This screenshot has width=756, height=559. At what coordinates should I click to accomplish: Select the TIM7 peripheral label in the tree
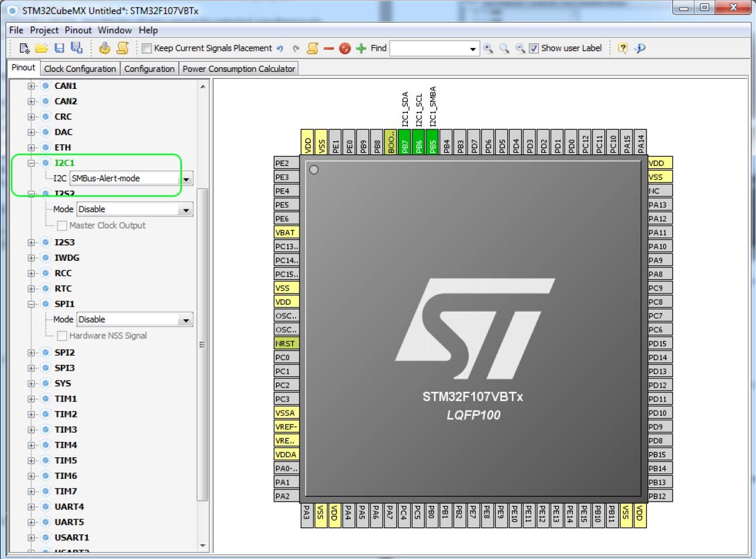click(x=66, y=492)
